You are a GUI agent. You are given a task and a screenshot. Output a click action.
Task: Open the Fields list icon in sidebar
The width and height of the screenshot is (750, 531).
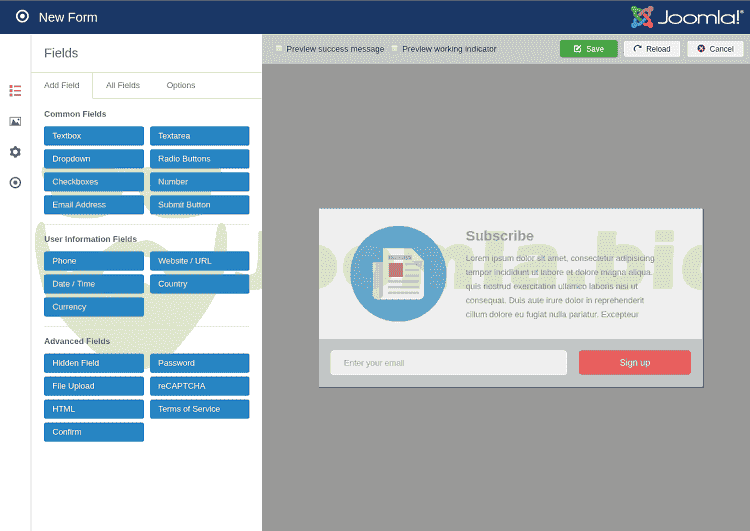[x=15, y=90]
